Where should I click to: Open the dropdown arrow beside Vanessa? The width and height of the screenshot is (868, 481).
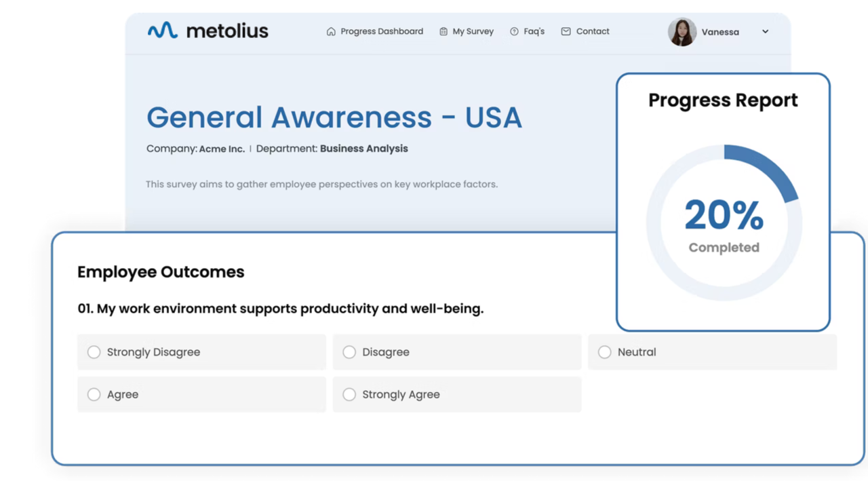click(765, 32)
